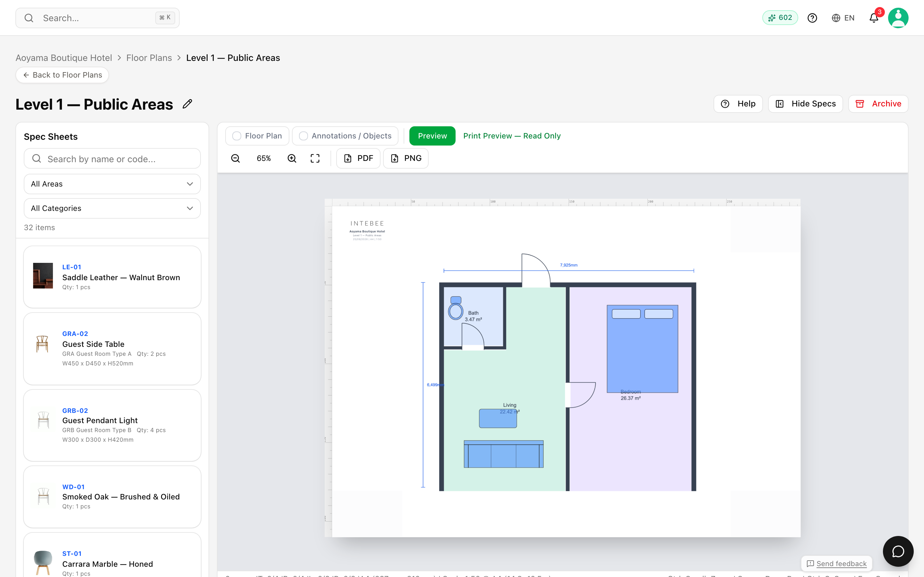Click the fit-to-screen icon

(315, 158)
